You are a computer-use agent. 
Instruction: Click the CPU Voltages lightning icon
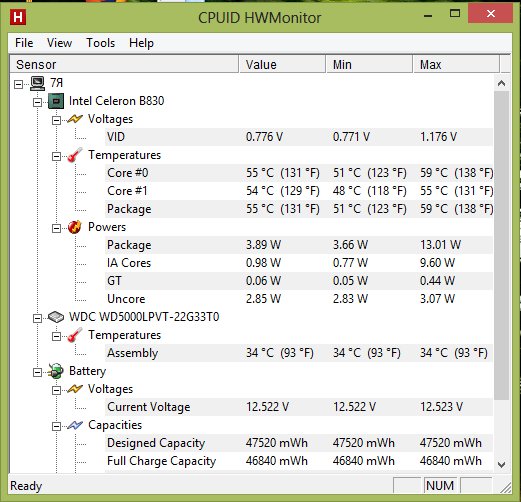(x=75, y=119)
